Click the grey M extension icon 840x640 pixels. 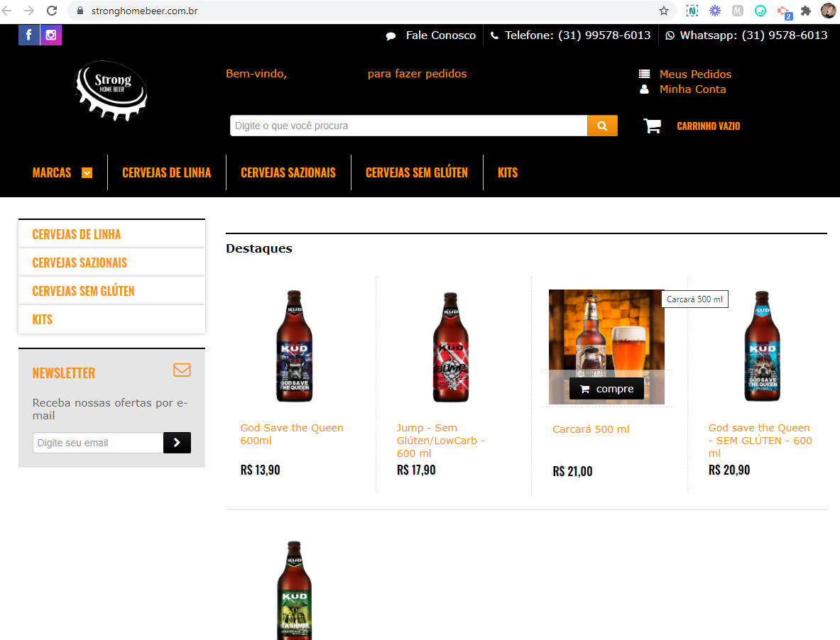click(738, 11)
